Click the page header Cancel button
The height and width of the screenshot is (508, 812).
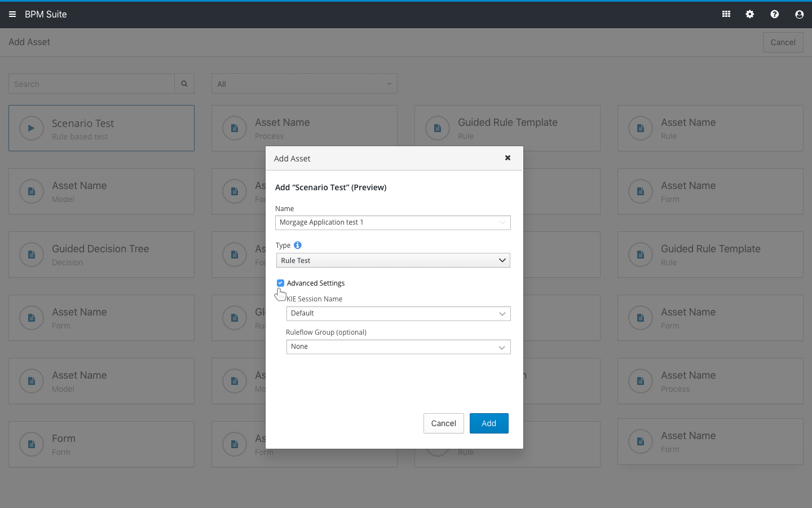click(783, 42)
